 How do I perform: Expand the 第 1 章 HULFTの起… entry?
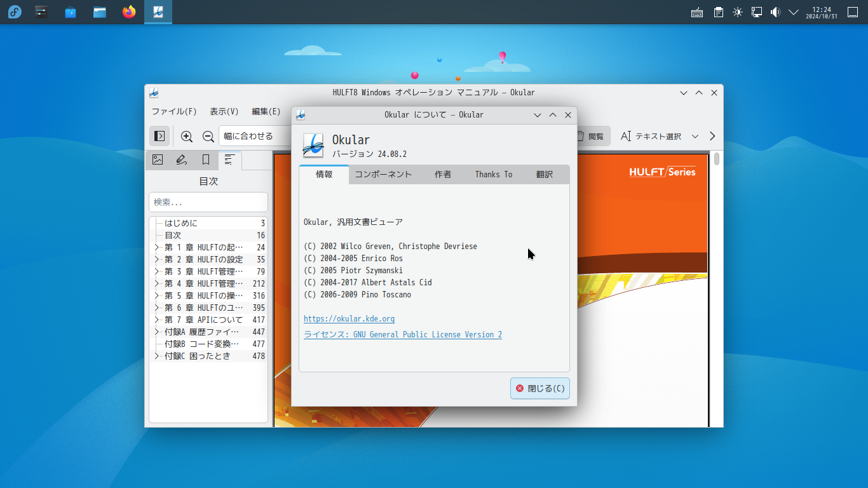[157, 247]
